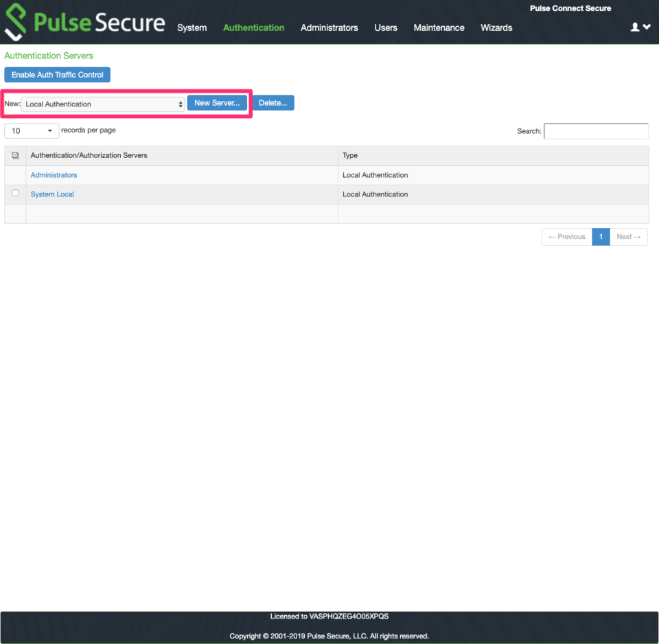Open the Local Authentication server type dropdown
659x644 pixels.
coord(102,103)
